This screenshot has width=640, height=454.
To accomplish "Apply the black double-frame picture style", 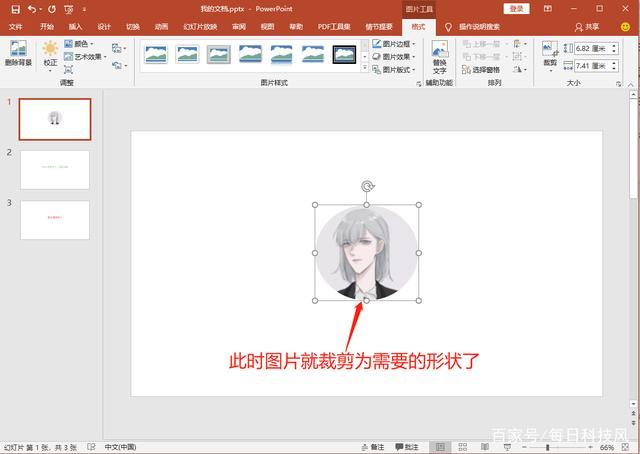I will pyautogui.click(x=344, y=54).
